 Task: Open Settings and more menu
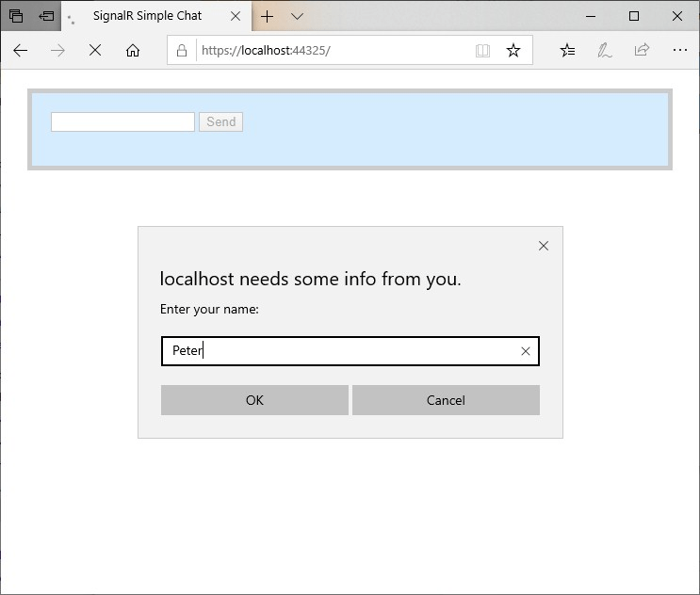coord(680,50)
